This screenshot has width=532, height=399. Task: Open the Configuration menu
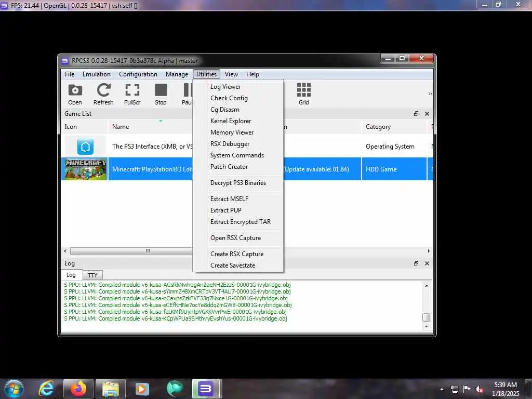pos(138,74)
